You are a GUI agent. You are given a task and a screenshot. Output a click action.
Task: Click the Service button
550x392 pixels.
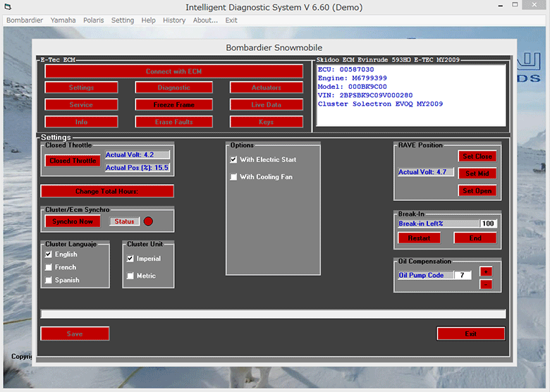[81, 104]
